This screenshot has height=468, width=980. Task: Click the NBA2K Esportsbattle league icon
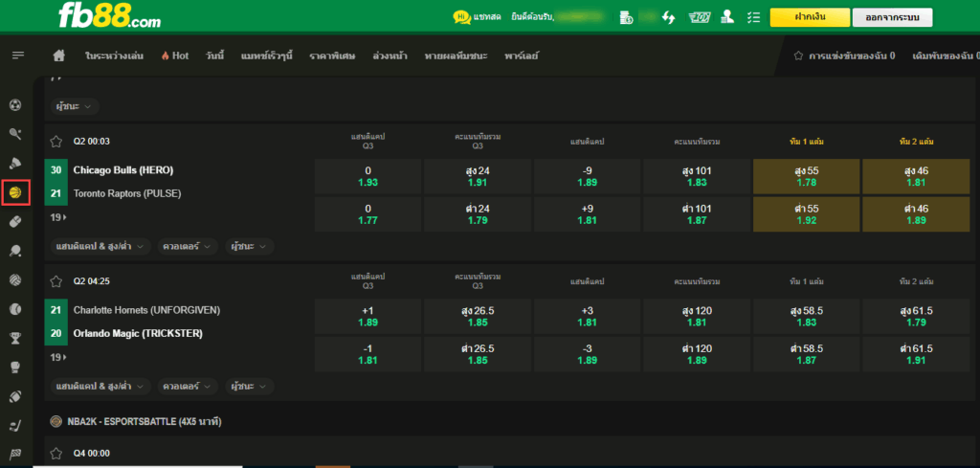click(x=56, y=422)
